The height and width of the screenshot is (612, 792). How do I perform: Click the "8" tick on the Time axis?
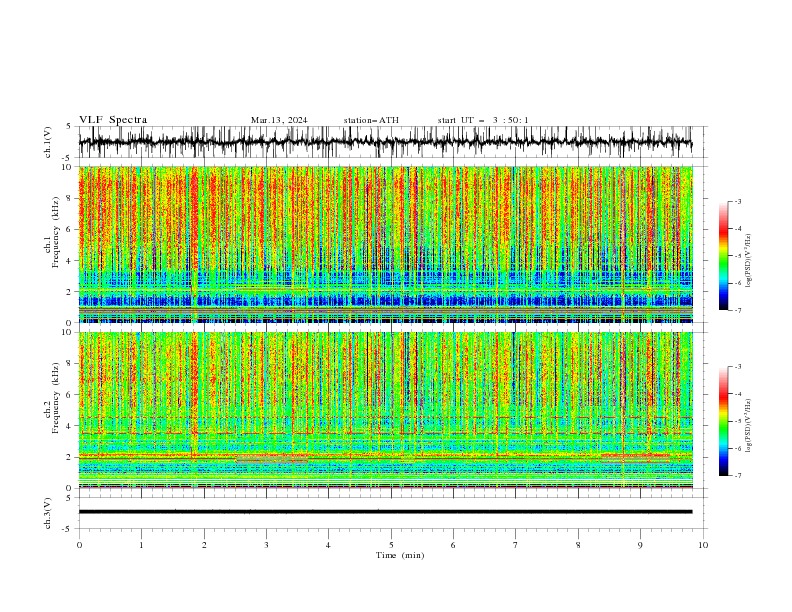(x=578, y=545)
